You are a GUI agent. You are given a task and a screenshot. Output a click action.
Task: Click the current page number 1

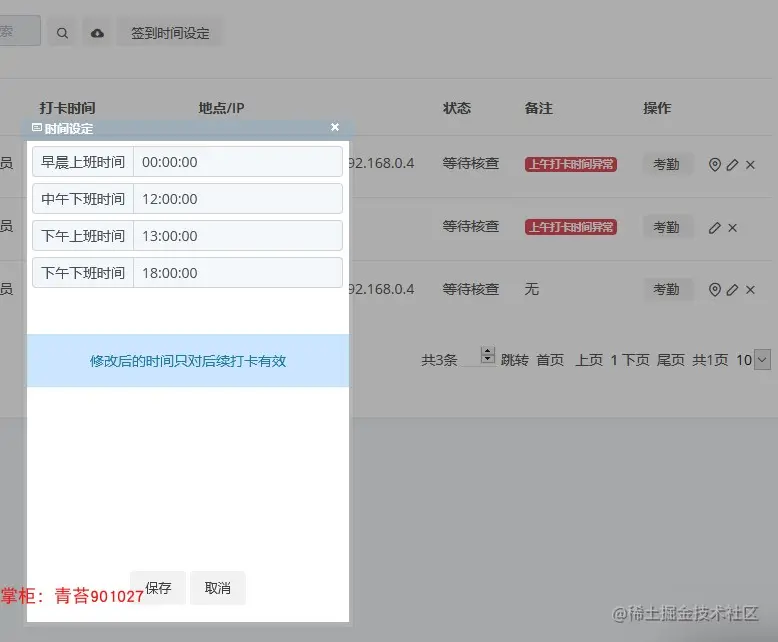614,360
